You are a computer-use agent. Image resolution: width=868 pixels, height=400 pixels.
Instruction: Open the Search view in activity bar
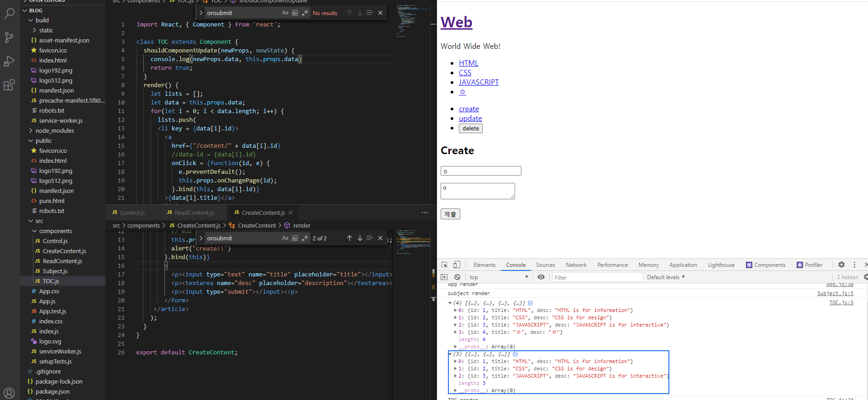9,13
